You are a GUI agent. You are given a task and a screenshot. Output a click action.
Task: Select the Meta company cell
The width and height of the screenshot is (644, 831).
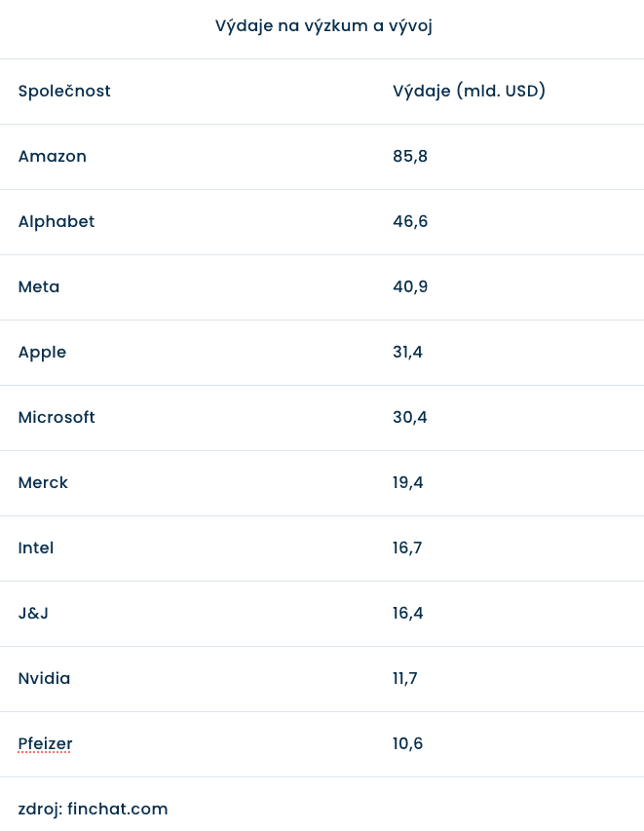click(x=39, y=287)
